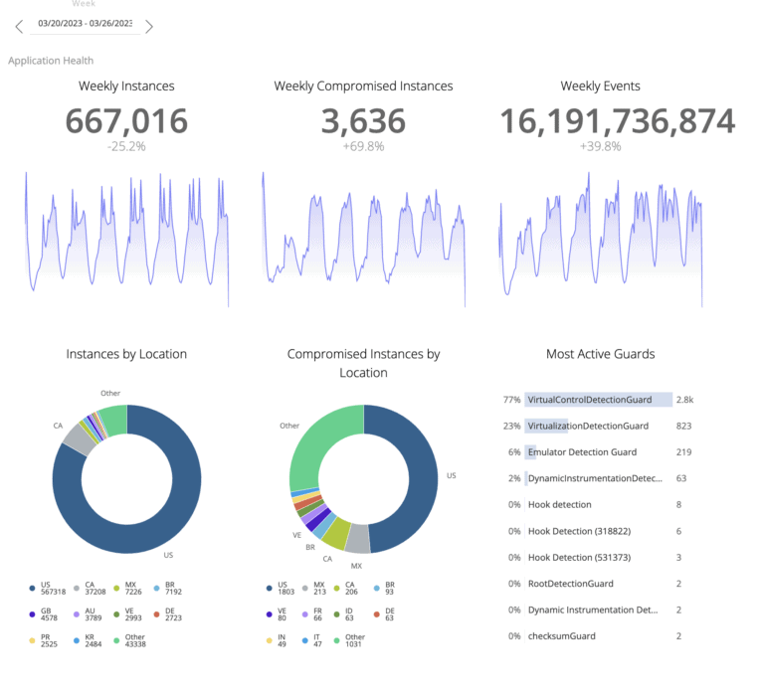Image resolution: width=764 pixels, height=700 pixels.
Task: Toggle DE 2723 legend entry
Action: click(167, 614)
